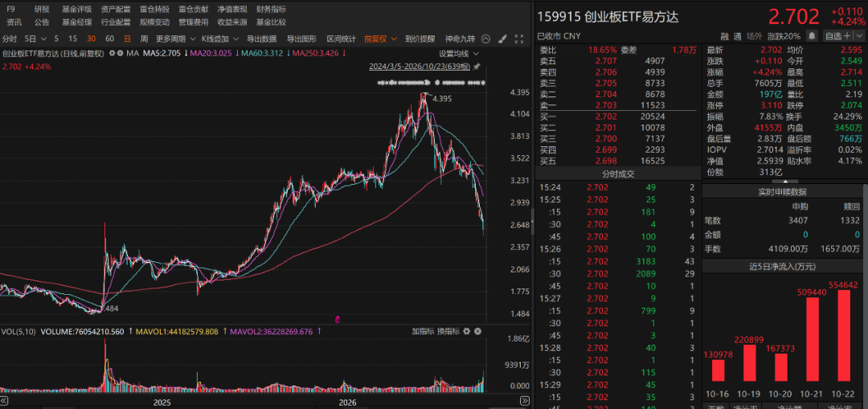The width and height of the screenshot is (868, 409).
Task: Remove the MA indicator with its close icon
Action: [x=120, y=53]
